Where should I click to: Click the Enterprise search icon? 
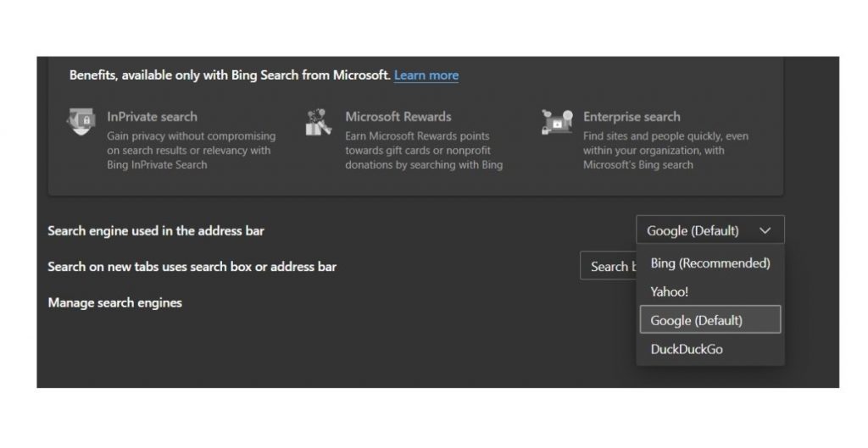pos(557,122)
